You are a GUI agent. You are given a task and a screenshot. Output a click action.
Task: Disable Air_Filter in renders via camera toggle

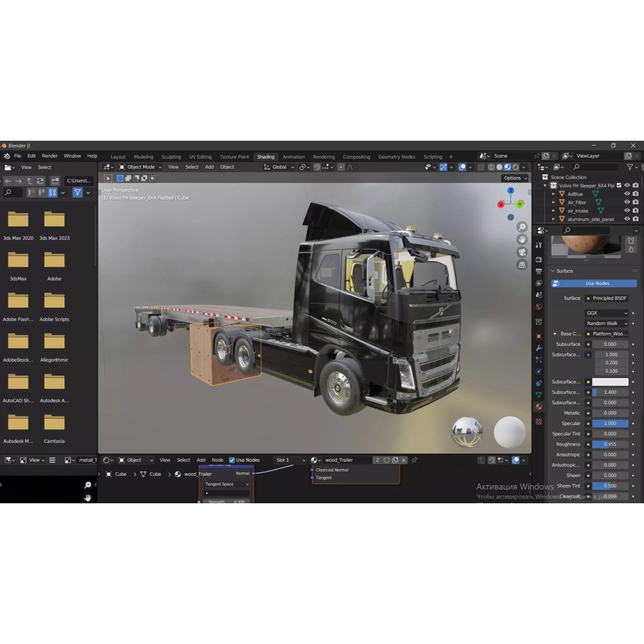click(636, 202)
